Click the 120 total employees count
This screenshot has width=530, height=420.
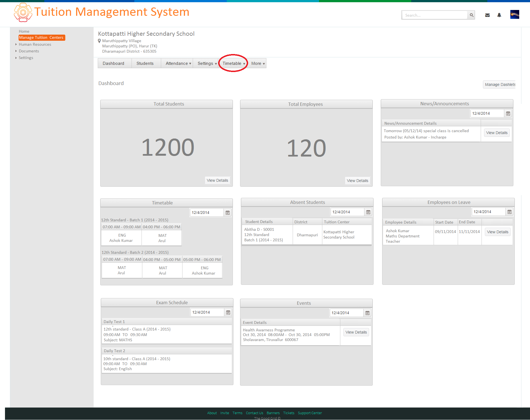pos(307,148)
